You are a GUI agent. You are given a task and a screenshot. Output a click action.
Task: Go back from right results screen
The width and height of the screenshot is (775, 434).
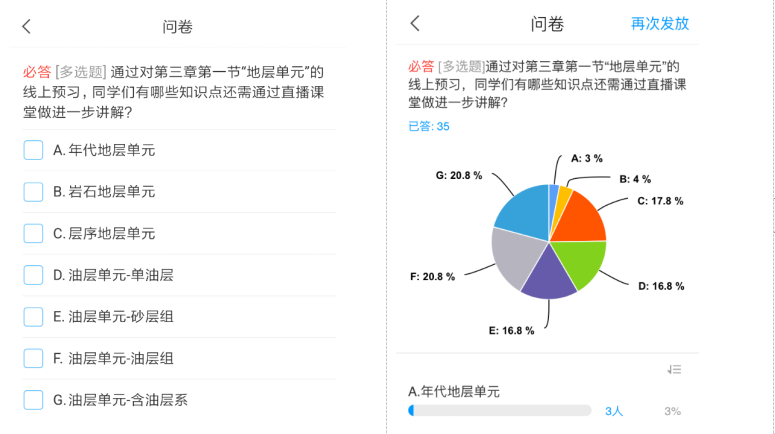click(x=415, y=23)
